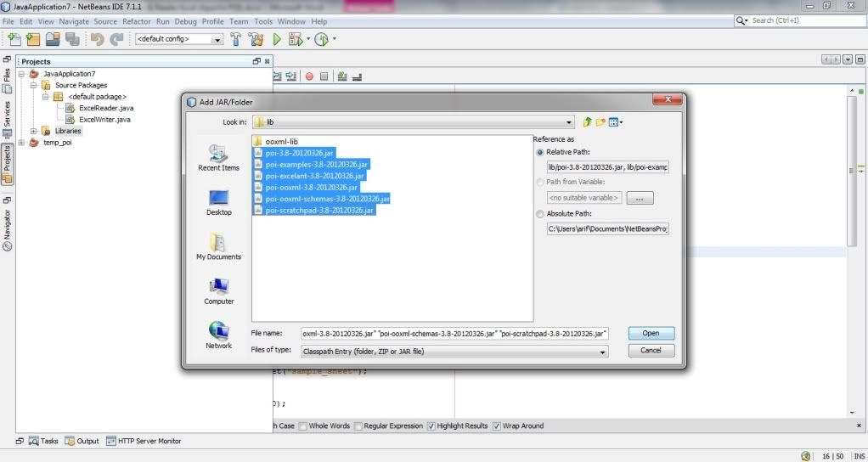Screen dimensions: 868x462
Task: Click the Create New Folder icon in dialog
Action: (x=600, y=122)
